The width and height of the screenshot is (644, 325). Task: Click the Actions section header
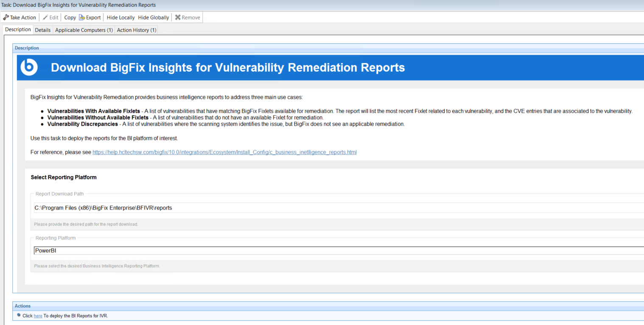[22, 306]
